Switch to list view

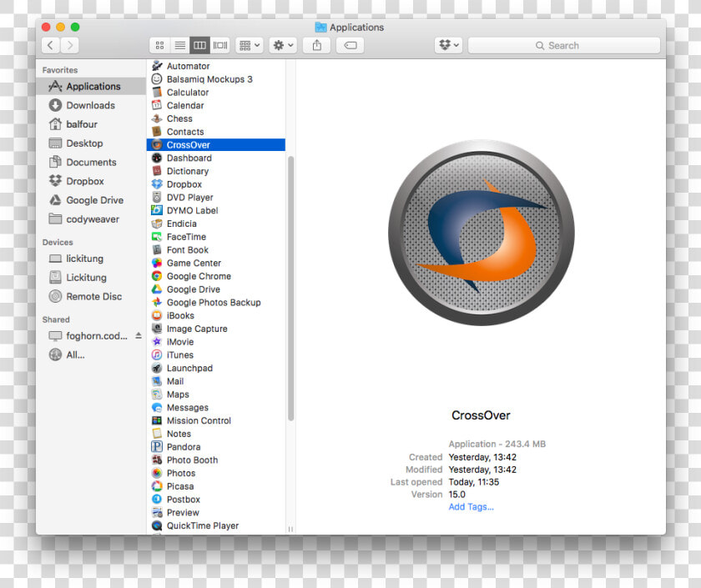point(179,45)
